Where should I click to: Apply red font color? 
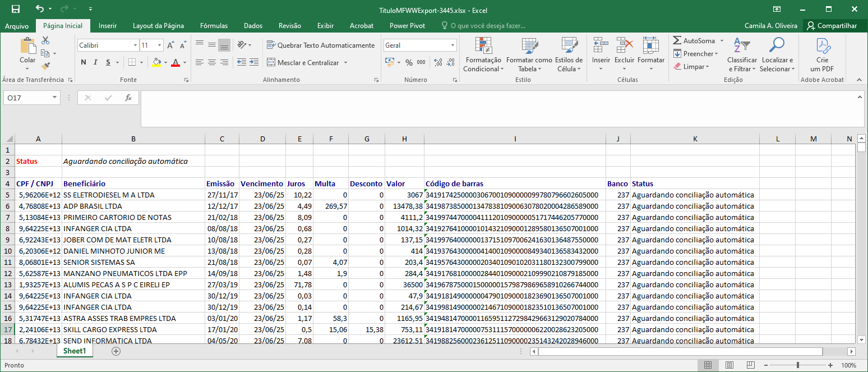click(x=176, y=62)
